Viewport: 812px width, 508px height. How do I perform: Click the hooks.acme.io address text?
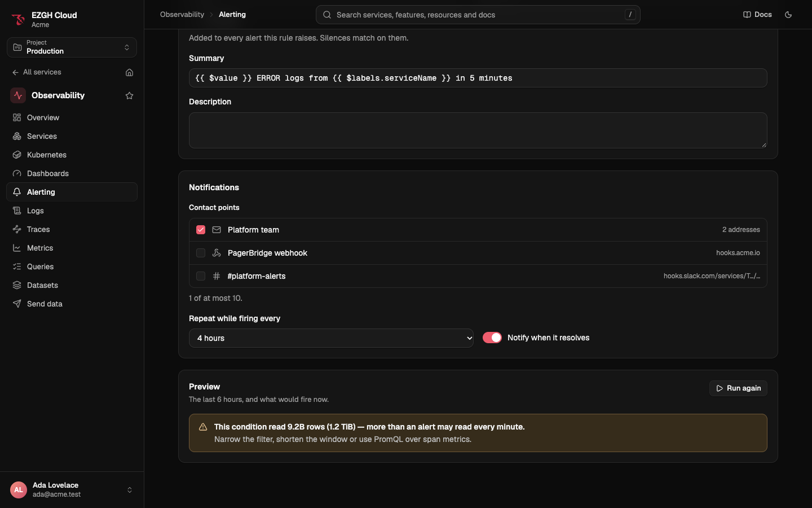(738, 253)
